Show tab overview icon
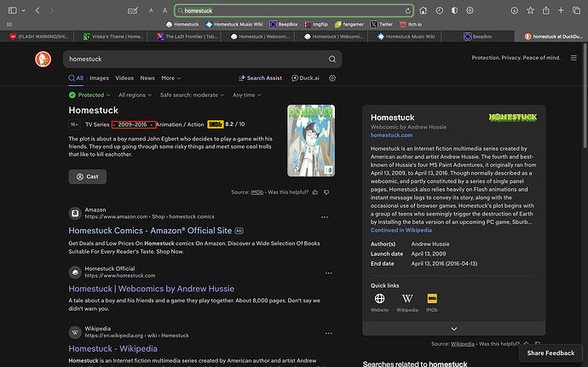Screen dimensions: 588x367 (576, 10)
